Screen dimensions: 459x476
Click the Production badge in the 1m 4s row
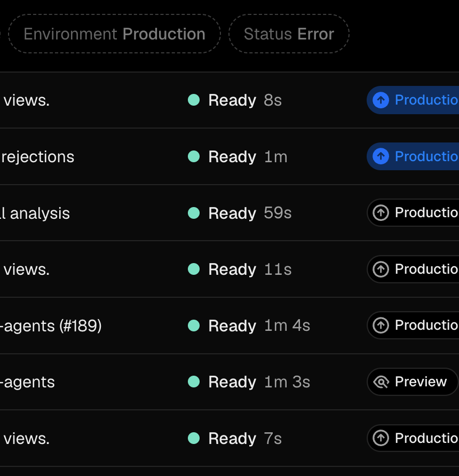coord(413,325)
